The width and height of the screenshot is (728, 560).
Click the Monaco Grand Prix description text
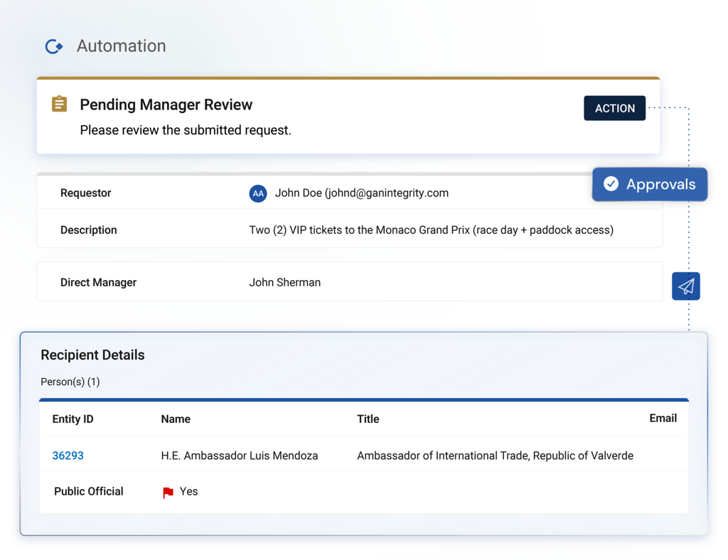432,230
